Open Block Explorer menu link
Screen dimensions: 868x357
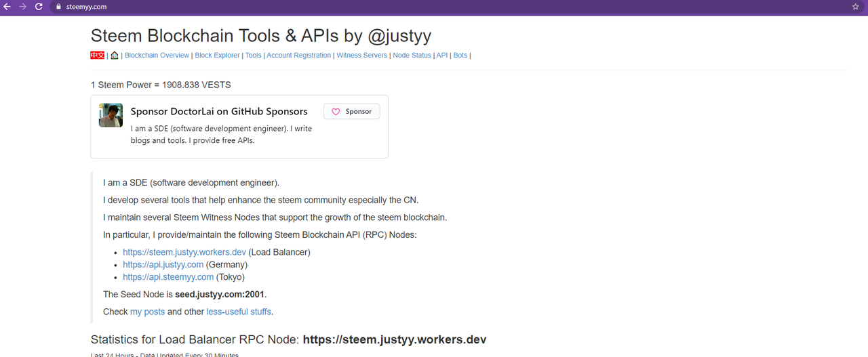click(217, 56)
